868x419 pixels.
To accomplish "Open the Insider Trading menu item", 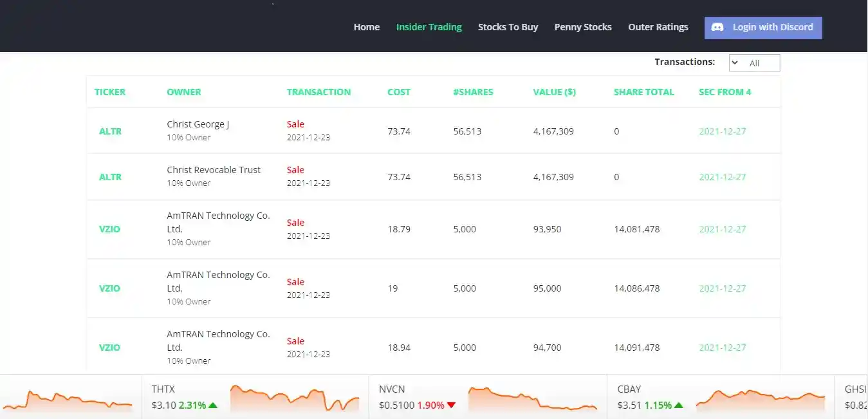I will (429, 27).
